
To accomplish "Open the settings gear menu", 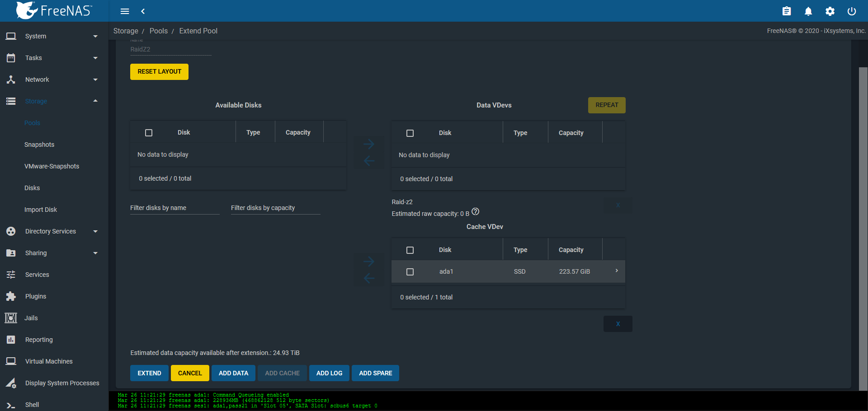I will (x=830, y=11).
